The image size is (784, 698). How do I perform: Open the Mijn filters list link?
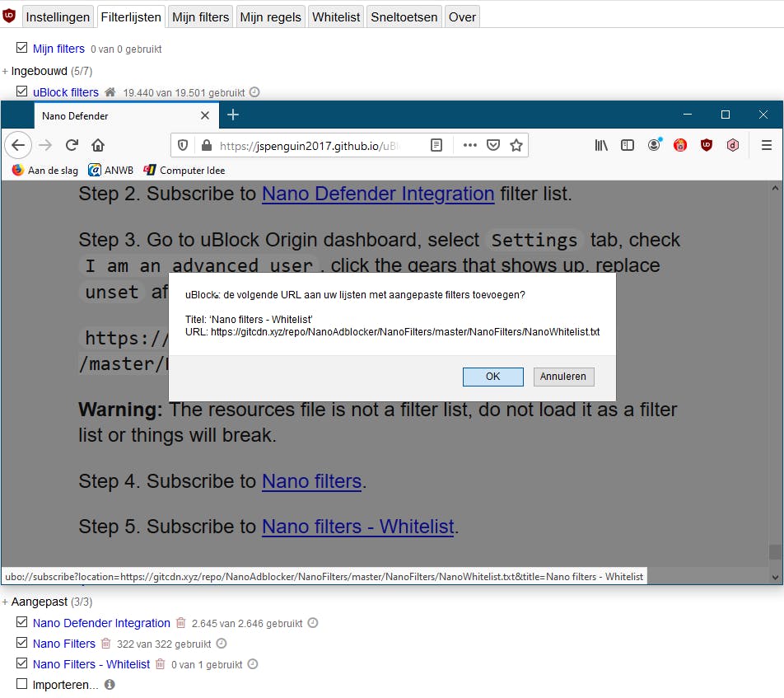(x=58, y=49)
